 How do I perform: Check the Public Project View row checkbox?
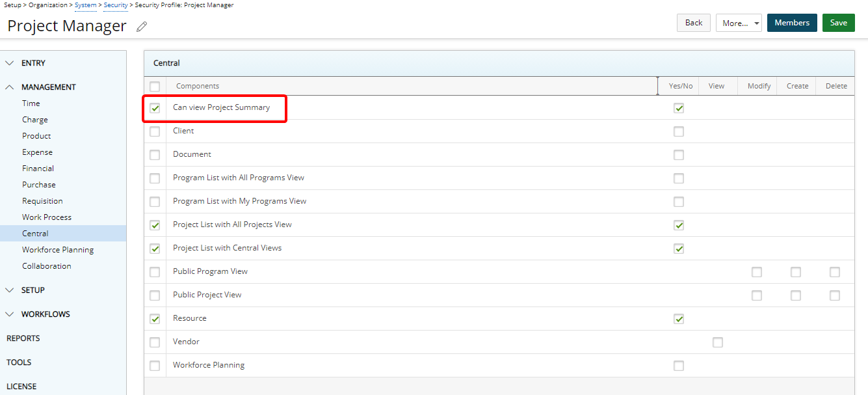tap(155, 295)
